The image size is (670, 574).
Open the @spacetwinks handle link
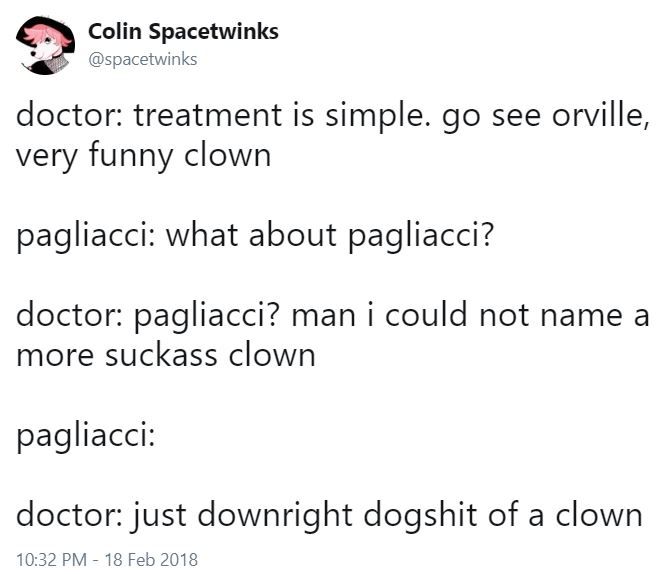[x=143, y=59]
